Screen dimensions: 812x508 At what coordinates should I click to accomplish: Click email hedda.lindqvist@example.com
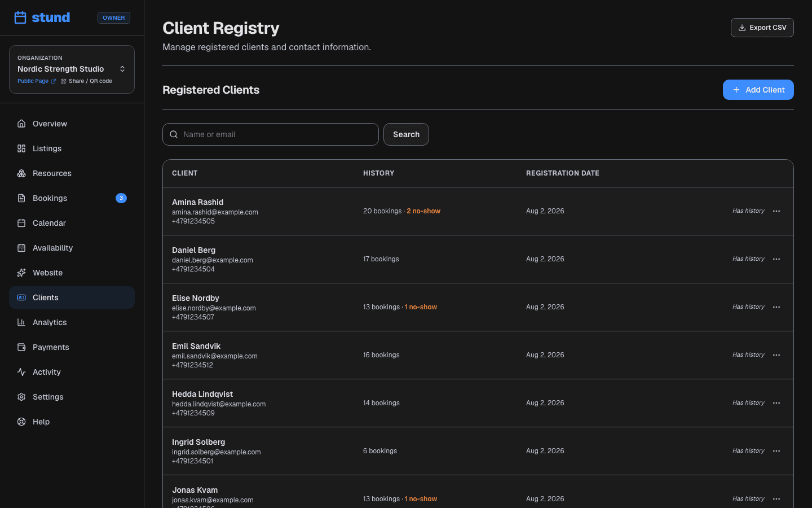219,404
